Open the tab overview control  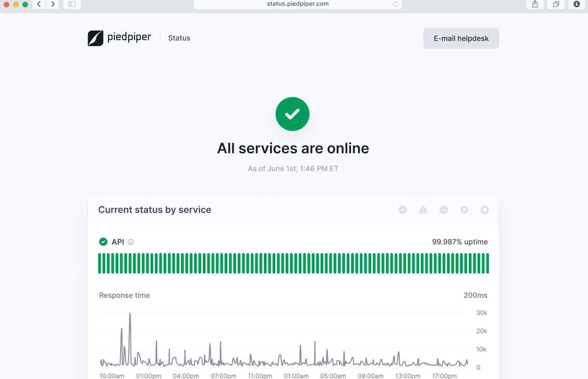(556, 4)
